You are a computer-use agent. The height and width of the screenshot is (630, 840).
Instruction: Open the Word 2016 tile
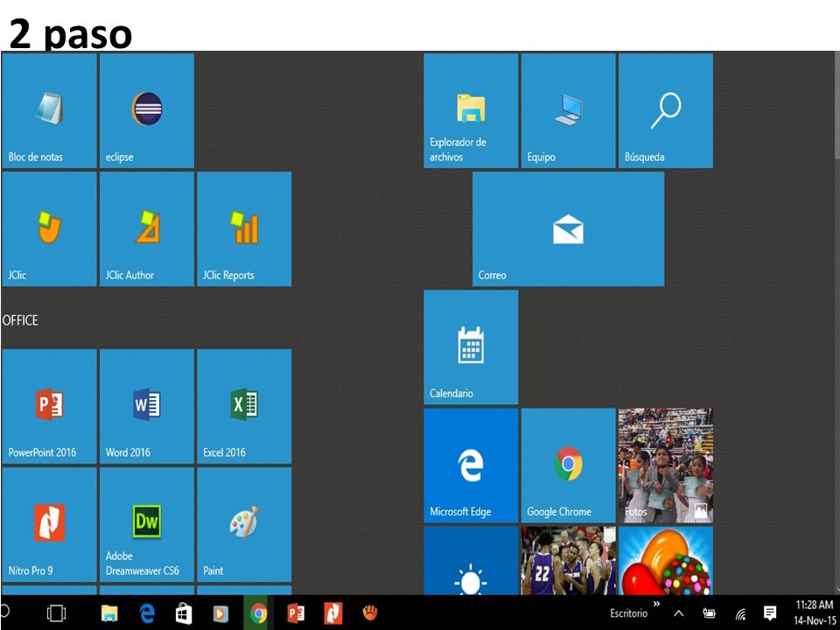pos(147,407)
